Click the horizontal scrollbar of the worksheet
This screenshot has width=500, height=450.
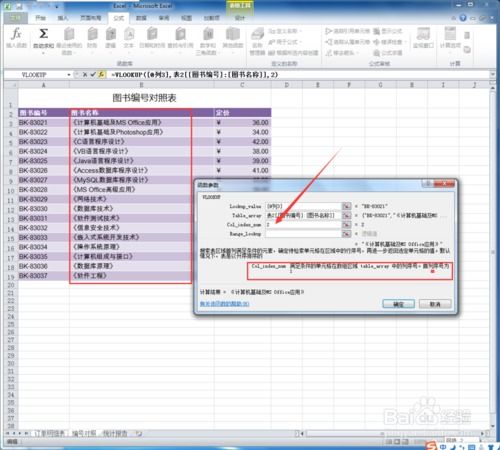pyautogui.click(x=393, y=434)
